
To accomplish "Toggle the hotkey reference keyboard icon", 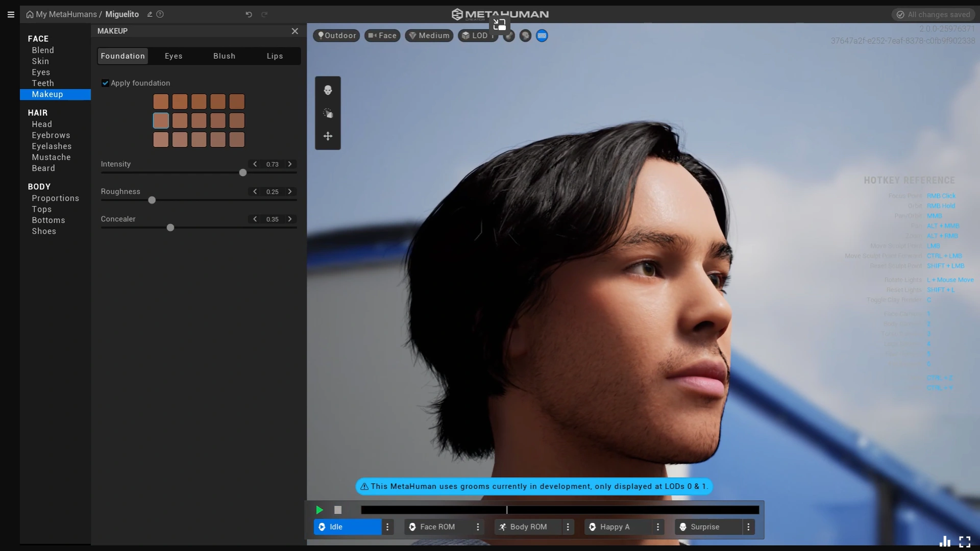I will click(x=542, y=36).
